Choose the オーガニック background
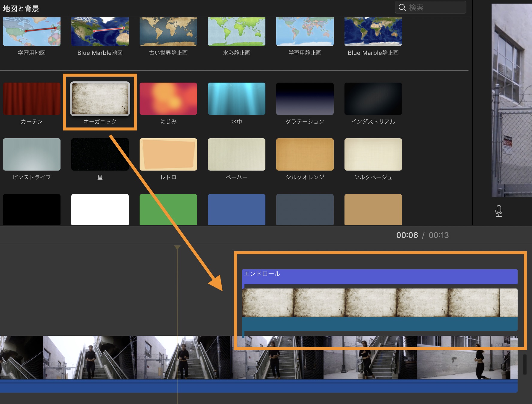Screen dimensions: 532x404 pyautogui.click(x=100, y=99)
